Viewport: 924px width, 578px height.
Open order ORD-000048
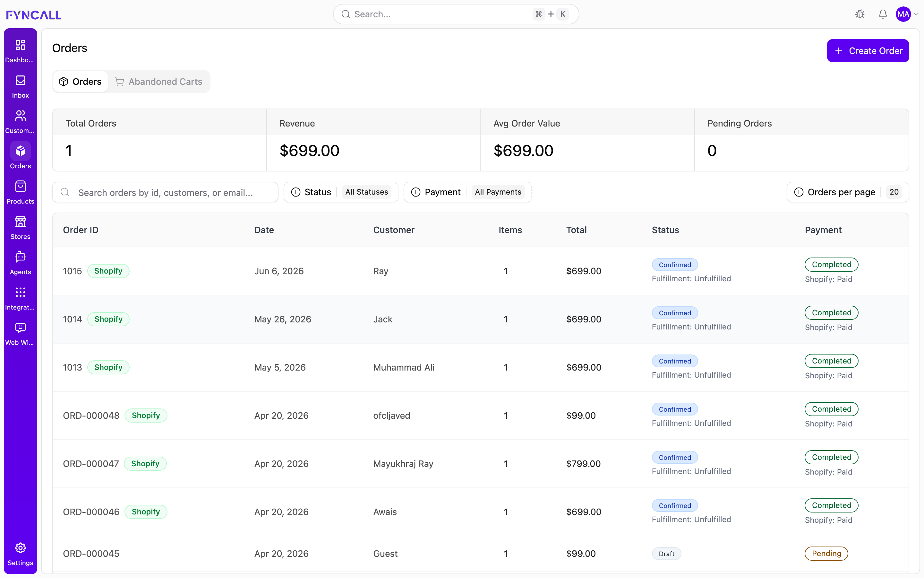coord(480,416)
